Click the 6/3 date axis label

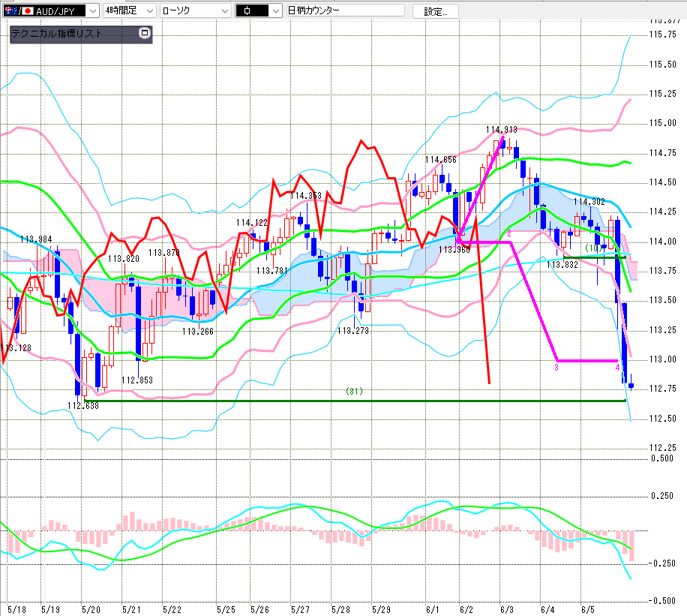506,610
